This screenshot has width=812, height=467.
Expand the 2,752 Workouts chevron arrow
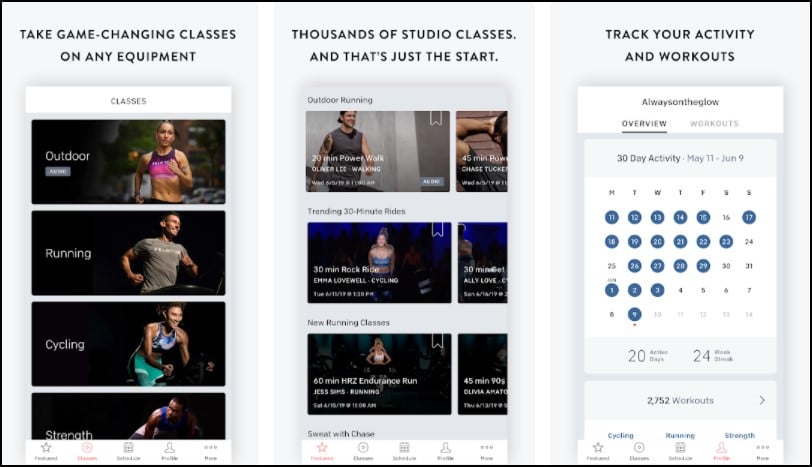[762, 400]
